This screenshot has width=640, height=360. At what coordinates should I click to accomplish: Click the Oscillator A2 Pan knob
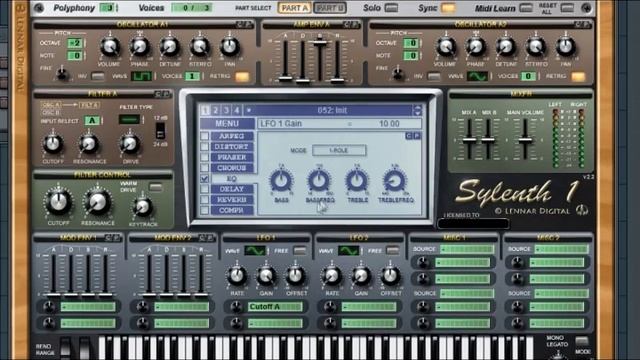(x=566, y=47)
